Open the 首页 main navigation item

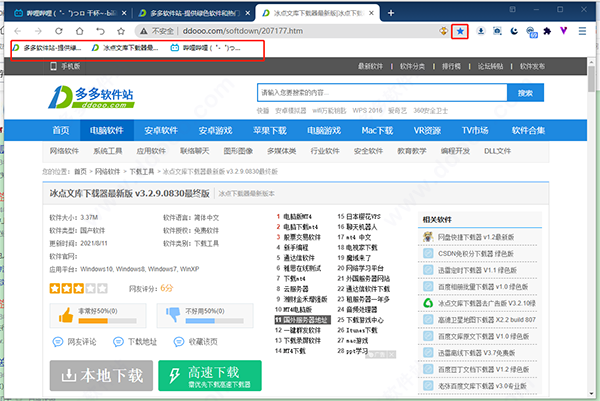coord(61,130)
